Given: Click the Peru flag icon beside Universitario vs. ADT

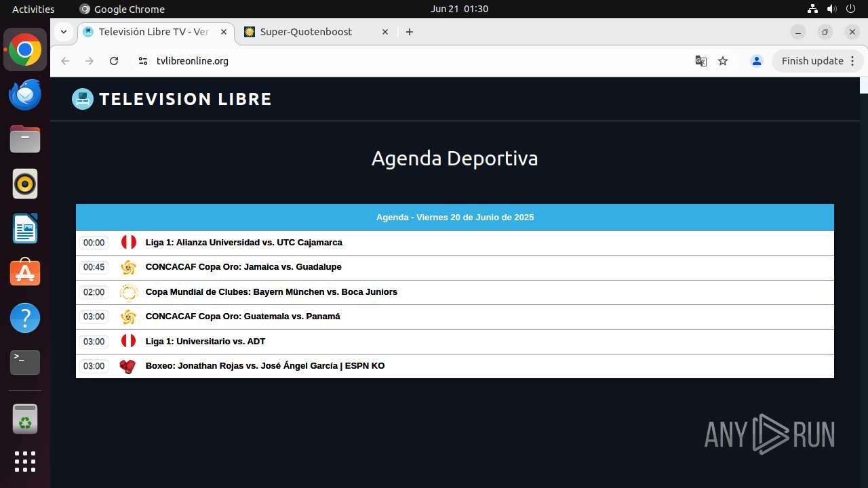Looking at the screenshot, I should (128, 341).
